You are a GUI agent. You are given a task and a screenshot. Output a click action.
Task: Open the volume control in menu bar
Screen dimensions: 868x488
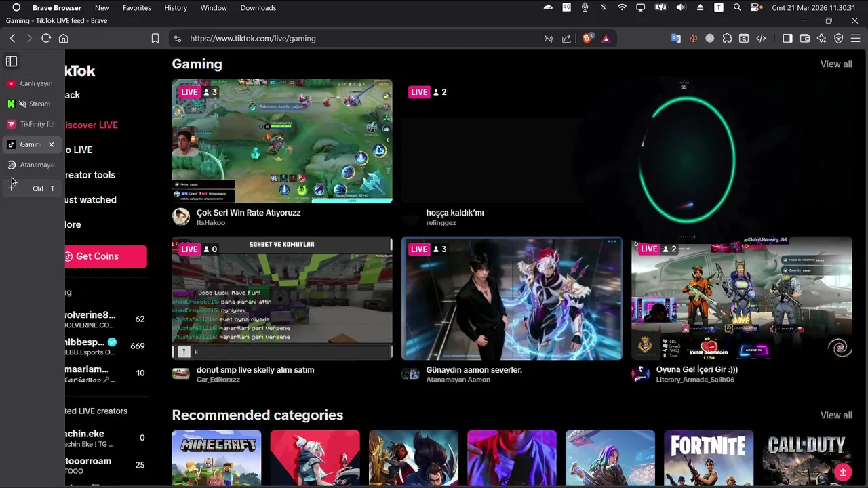(x=681, y=7)
